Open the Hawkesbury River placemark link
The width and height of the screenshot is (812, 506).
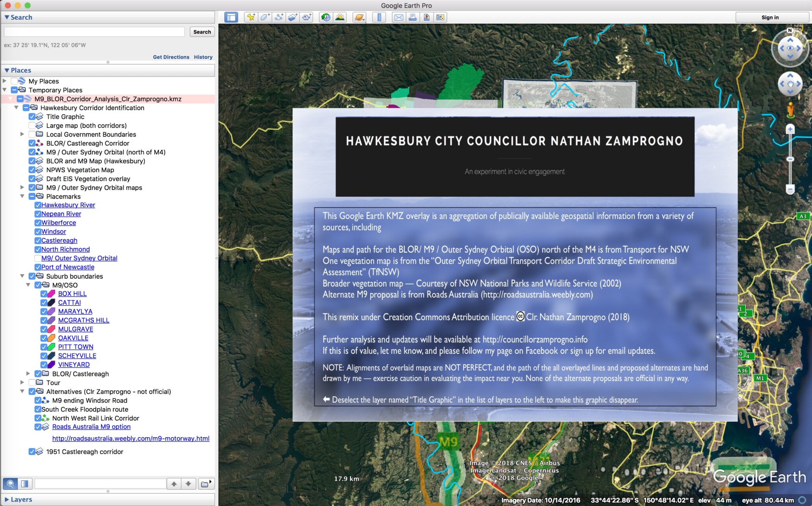(68, 205)
